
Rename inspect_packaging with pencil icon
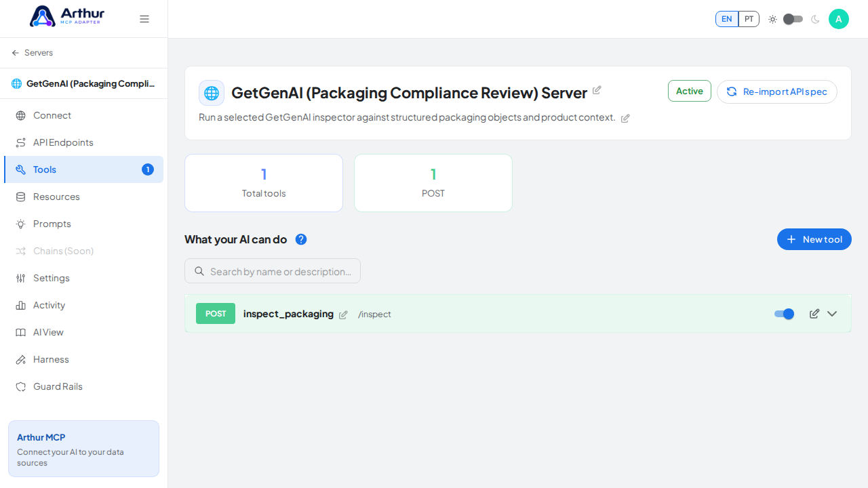(343, 314)
